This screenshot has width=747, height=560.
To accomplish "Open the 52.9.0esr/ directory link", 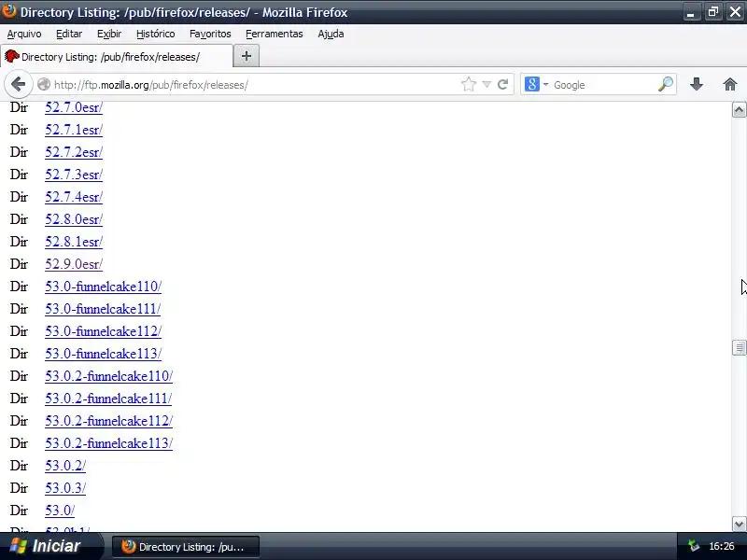I will click(x=74, y=264).
